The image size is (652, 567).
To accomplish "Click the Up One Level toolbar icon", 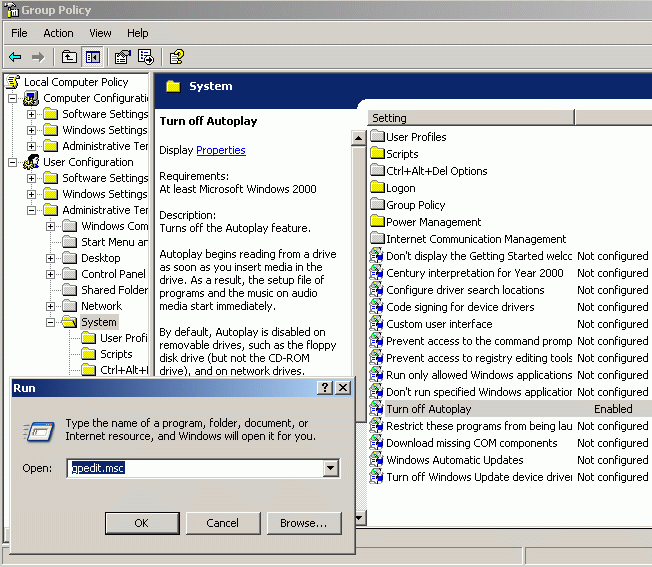I will 69,57.
